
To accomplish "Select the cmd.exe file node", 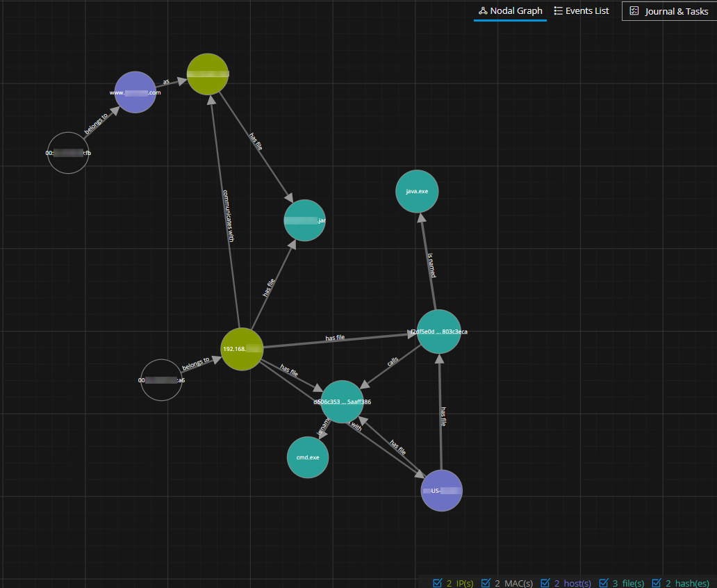I will [308, 457].
